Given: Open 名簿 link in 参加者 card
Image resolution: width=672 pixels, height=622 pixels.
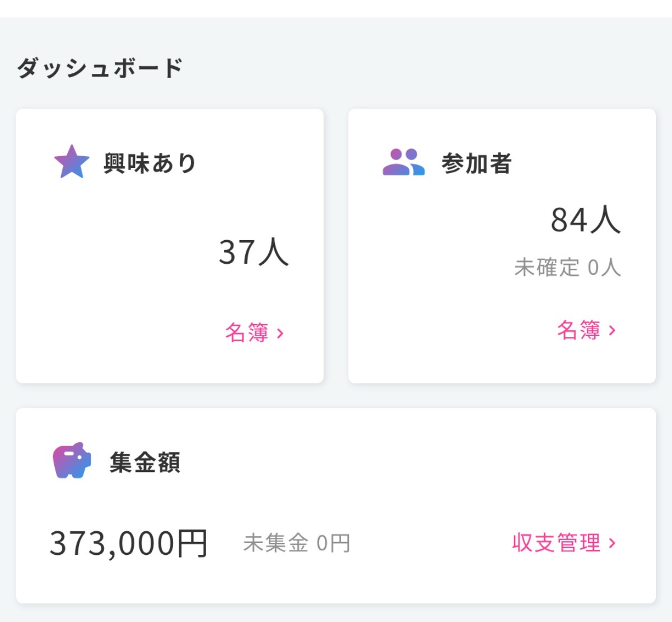Looking at the screenshot, I should [x=578, y=330].
